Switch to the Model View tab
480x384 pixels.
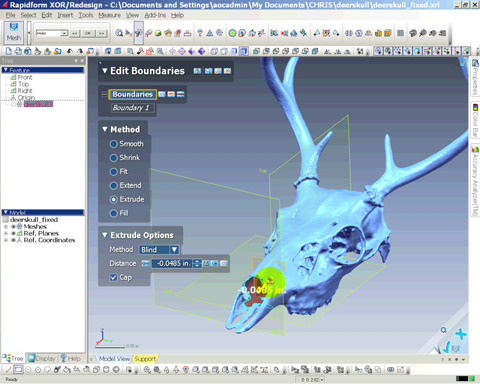point(114,359)
